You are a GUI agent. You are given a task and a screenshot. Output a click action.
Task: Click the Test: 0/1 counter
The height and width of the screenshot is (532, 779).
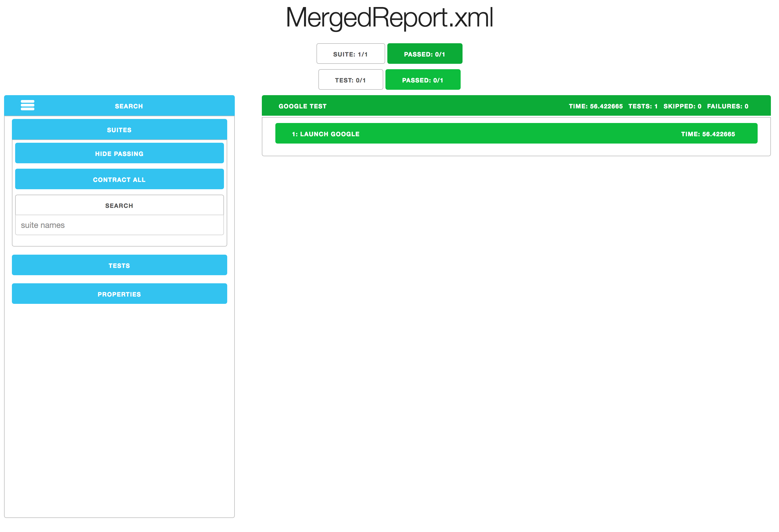click(x=350, y=80)
